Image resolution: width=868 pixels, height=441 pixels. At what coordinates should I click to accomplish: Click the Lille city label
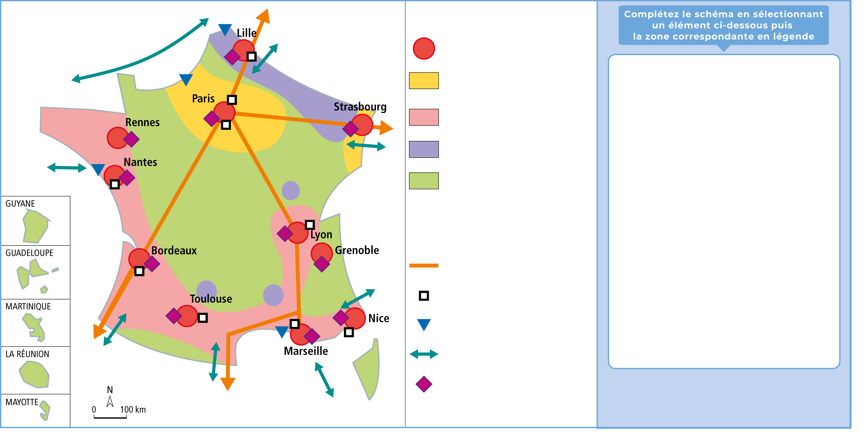pyautogui.click(x=246, y=33)
